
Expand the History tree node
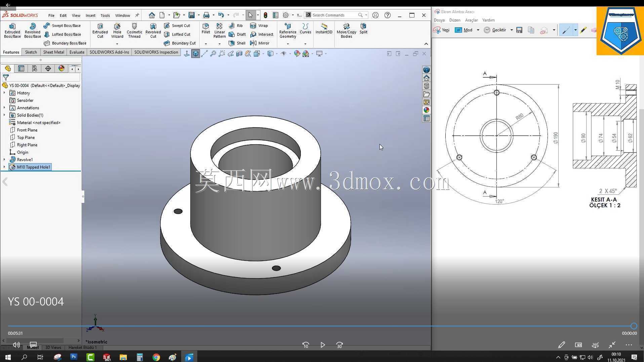[4, 93]
